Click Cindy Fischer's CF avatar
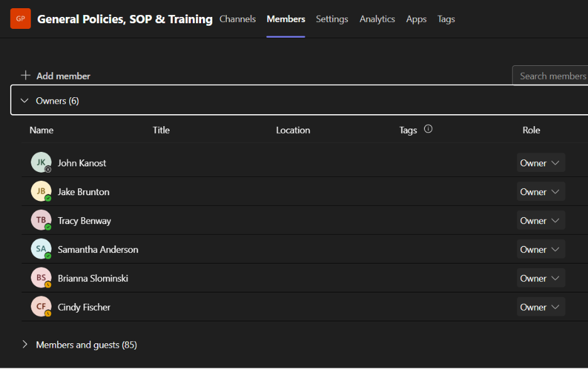The image size is (588, 369). click(x=41, y=307)
